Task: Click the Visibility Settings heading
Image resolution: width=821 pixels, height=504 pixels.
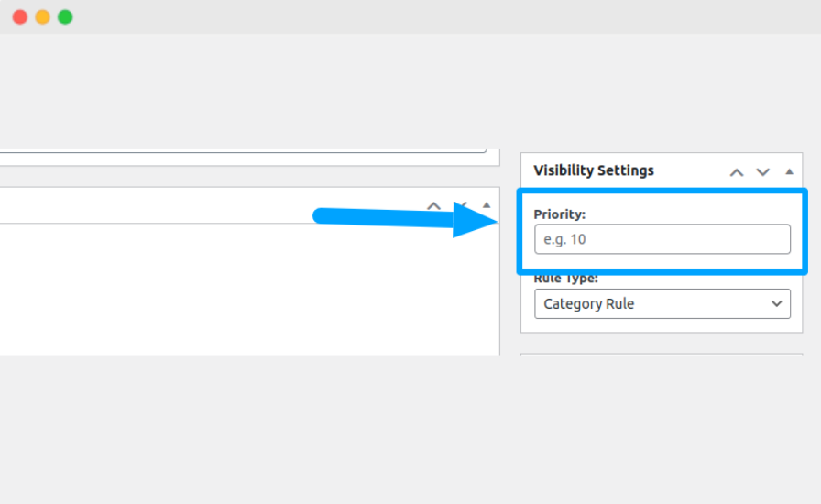Action: click(594, 170)
